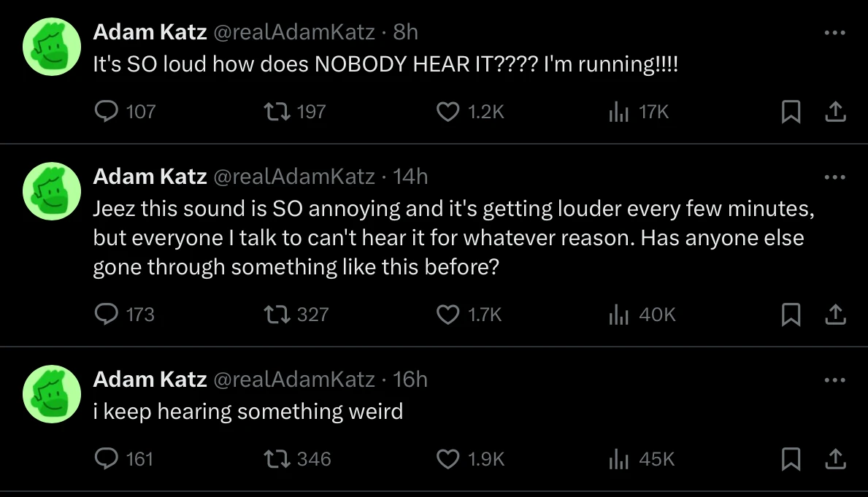Reply to the "I'm running!!!!" tweet
The width and height of the screenshot is (868, 497).
point(107,112)
